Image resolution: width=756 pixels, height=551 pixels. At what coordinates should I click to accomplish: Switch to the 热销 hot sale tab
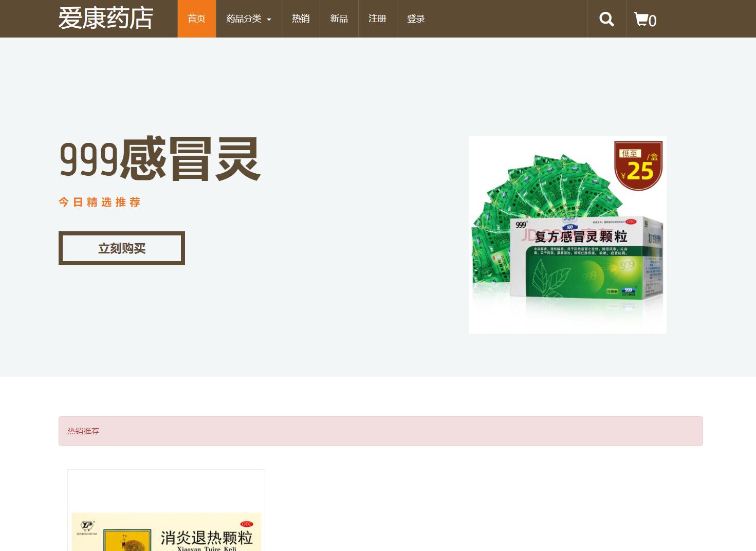(x=301, y=19)
